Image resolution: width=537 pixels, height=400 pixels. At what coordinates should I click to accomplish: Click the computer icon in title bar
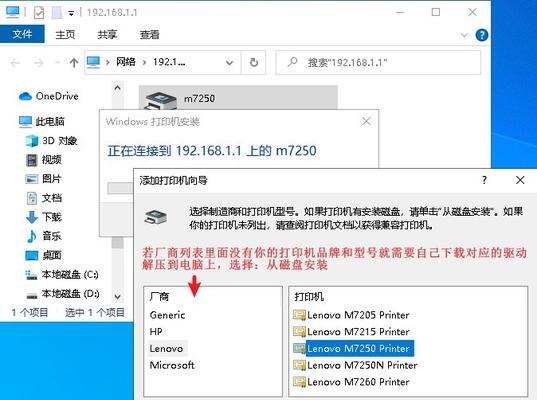pyautogui.click(x=13, y=12)
